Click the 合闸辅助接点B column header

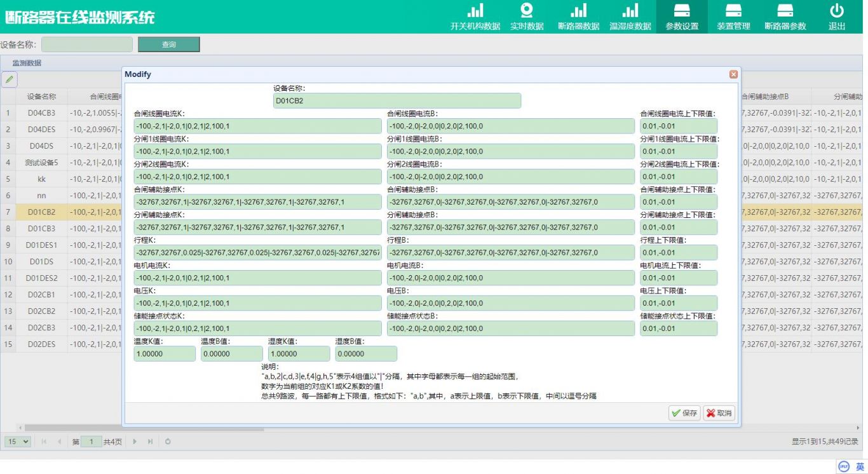click(764, 97)
